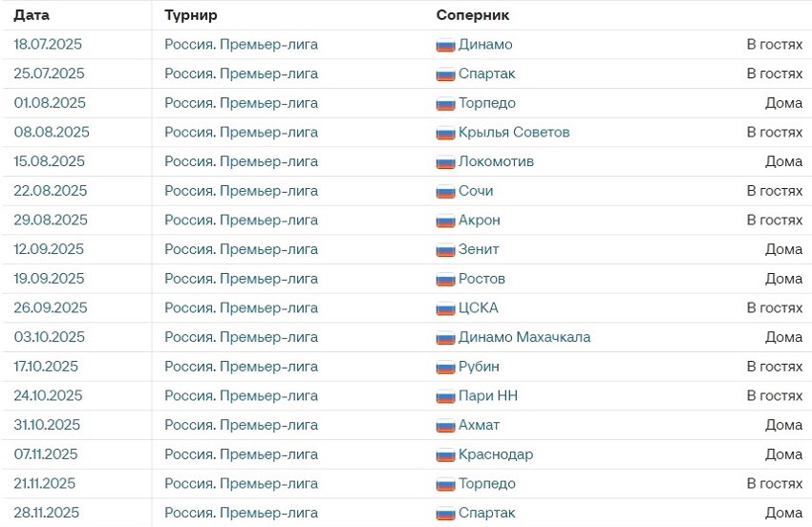Click the Соперник column header
Screen dimensions: 812x527
[x=473, y=15]
